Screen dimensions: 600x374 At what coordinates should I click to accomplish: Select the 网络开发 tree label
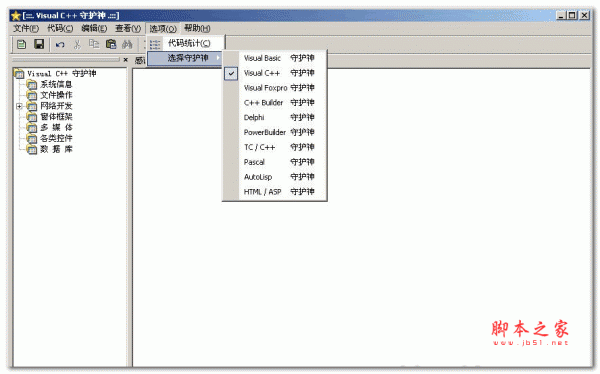point(56,106)
